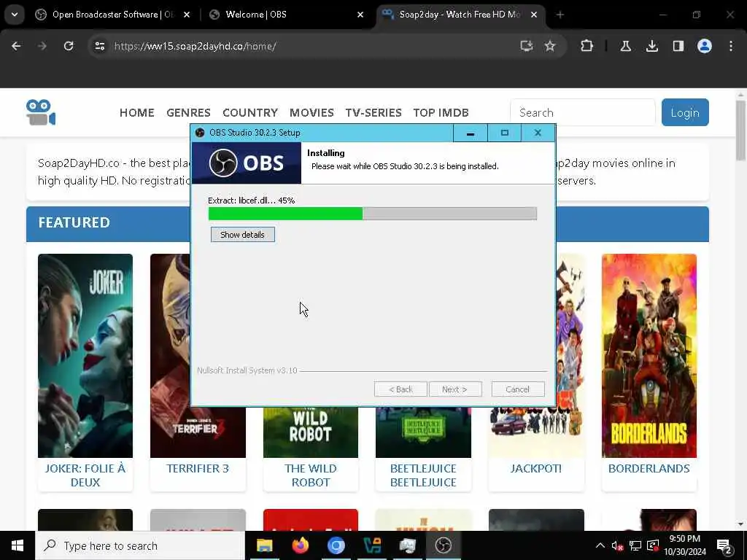The width and height of the screenshot is (747, 560).
Task: Click the OBS Studio taskbar icon
Action: pos(443,545)
